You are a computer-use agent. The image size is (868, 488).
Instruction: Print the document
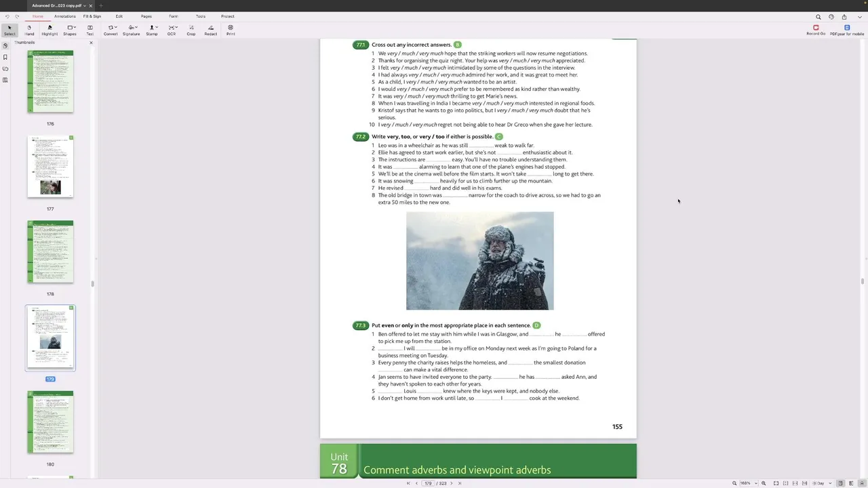coord(231,30)
